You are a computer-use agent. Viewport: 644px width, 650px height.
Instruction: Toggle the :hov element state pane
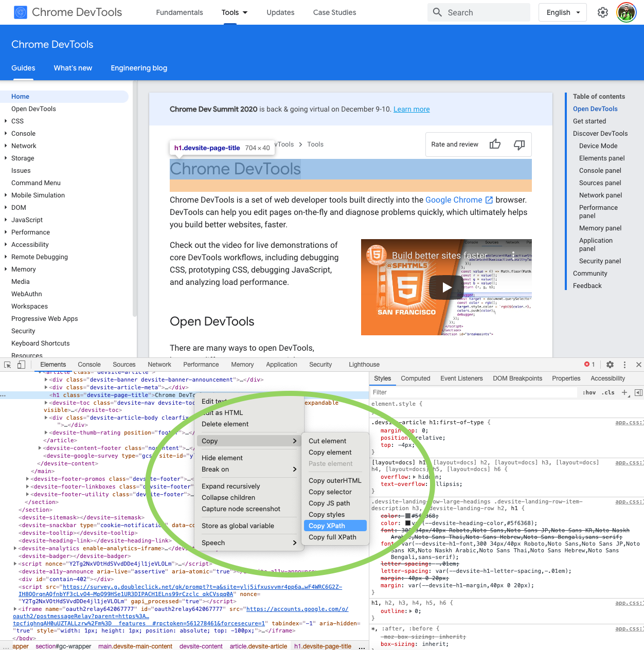[589, 392]
